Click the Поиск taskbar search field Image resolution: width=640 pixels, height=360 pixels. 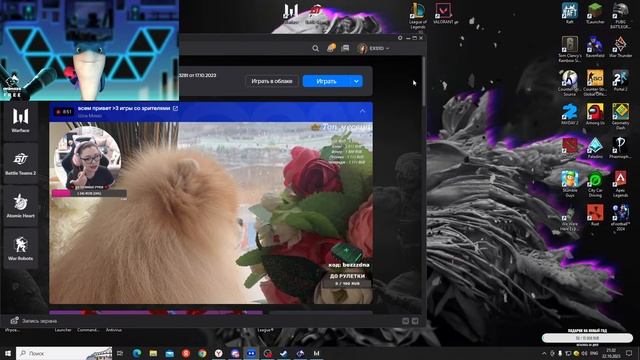coord(64,353)
